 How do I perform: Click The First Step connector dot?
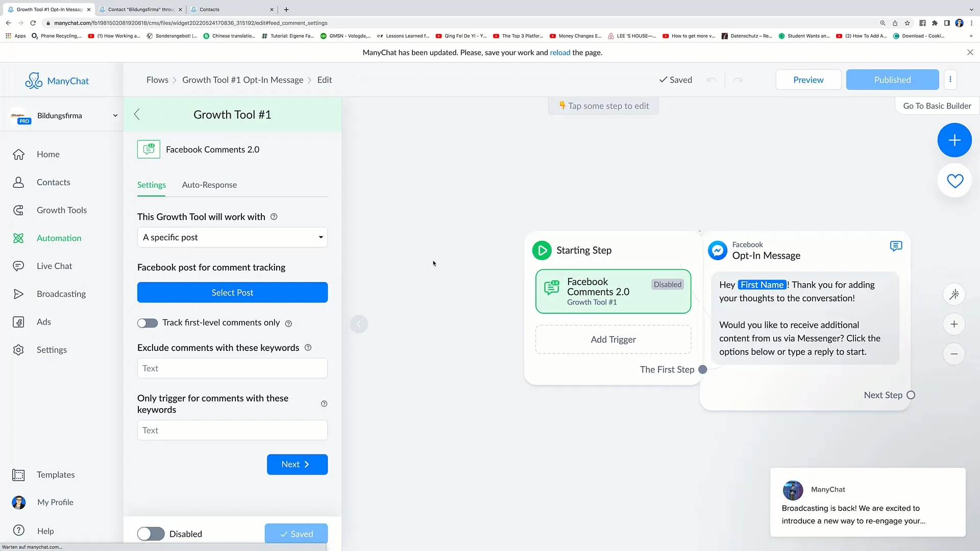click(x=702, y=370)
